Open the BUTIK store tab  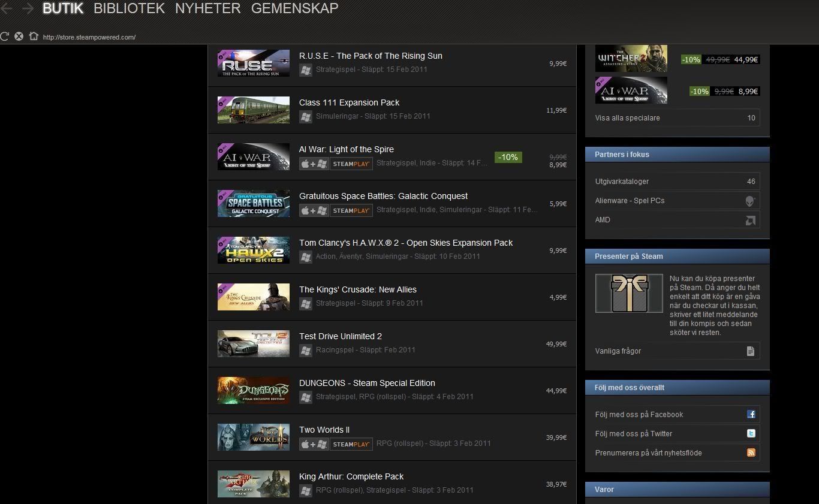[63, 8]
